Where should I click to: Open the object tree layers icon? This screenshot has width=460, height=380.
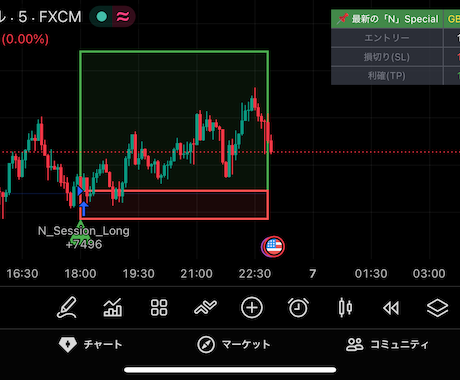pos(437,308)
